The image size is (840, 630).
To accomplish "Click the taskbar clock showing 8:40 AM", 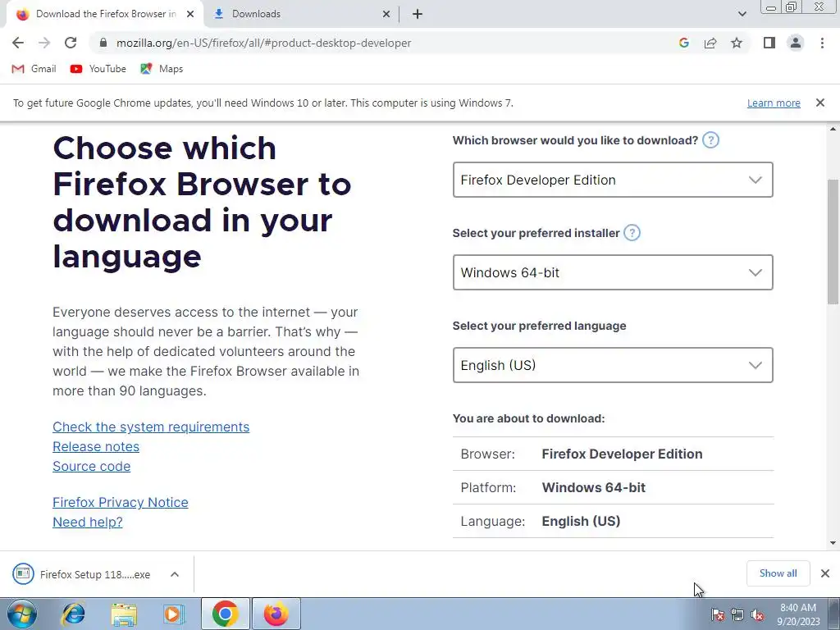I will coord(798,614).
